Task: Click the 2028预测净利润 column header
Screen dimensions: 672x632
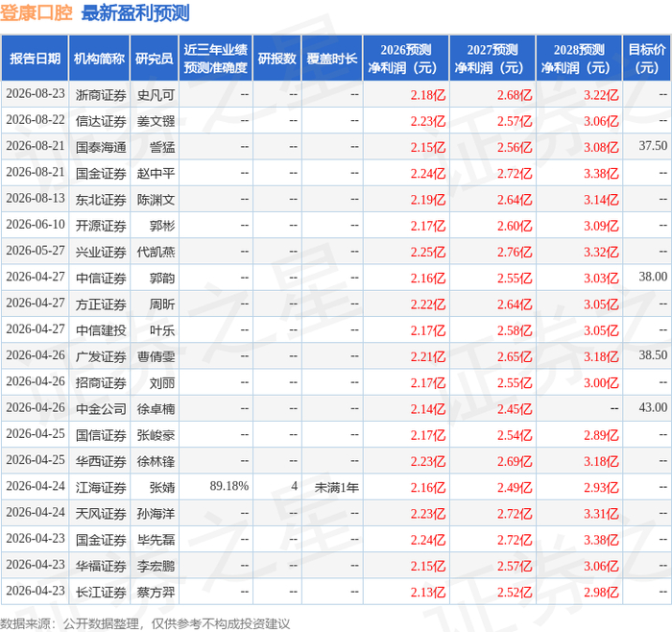Action: pos(579,59)
